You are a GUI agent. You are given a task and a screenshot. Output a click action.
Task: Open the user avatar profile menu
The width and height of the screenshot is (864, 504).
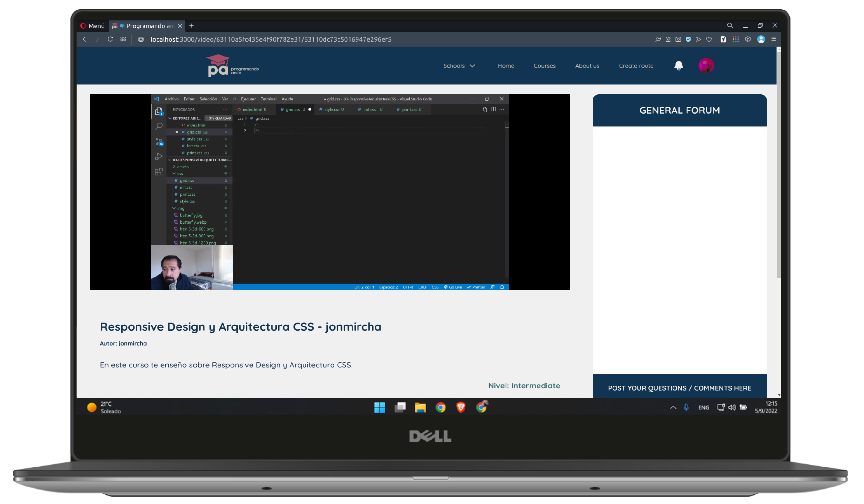(x=706, y=65)
